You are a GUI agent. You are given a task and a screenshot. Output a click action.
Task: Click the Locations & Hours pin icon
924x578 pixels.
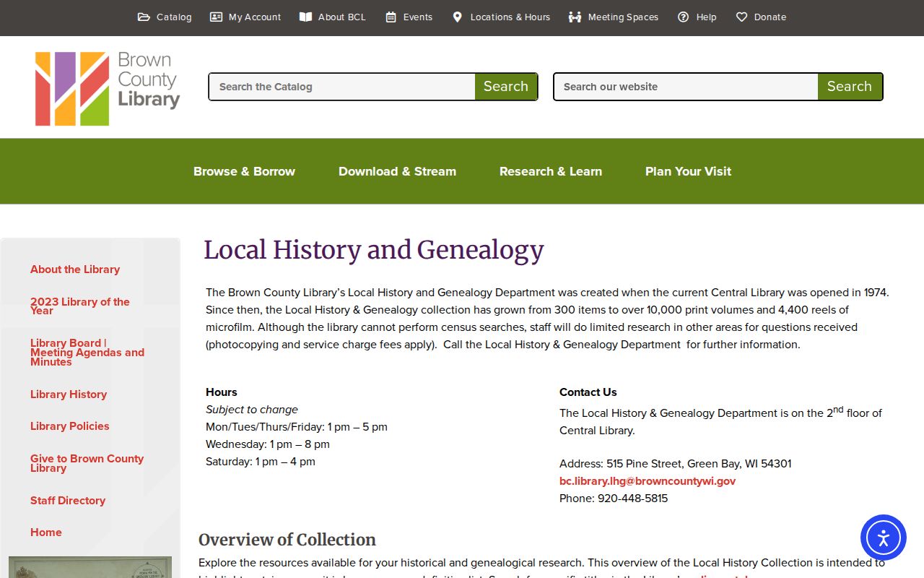click(457, 17)
